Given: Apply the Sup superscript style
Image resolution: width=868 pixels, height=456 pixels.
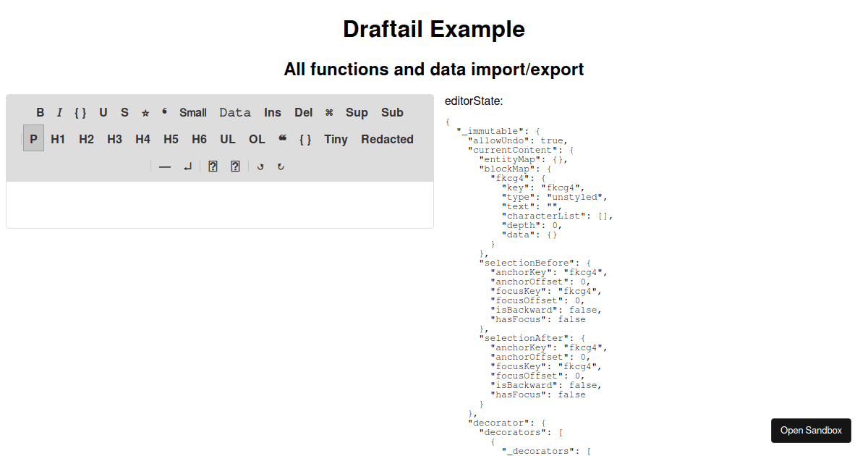Looking at the screenshot, I should click(357, 112).
